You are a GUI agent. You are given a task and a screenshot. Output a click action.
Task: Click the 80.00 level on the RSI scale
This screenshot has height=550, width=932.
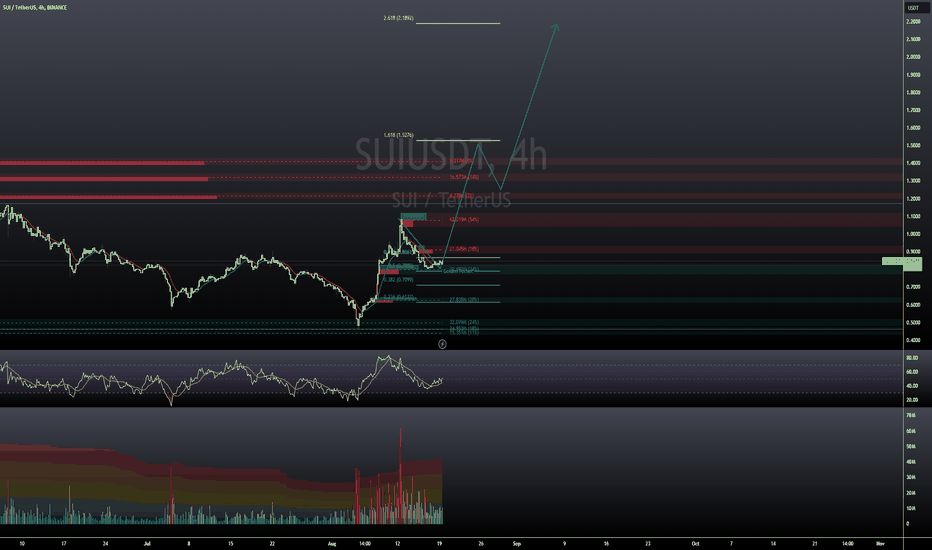click(x=912, y=358)
